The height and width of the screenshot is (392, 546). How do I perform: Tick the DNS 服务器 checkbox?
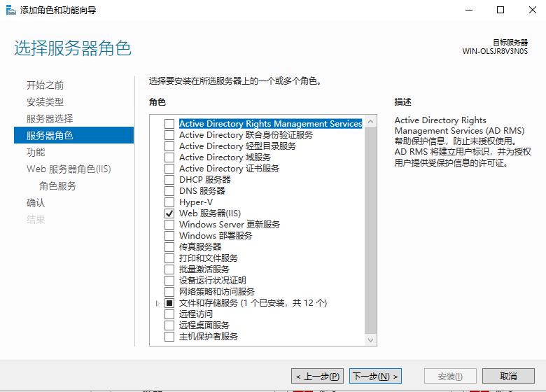[x=169, y=191]
